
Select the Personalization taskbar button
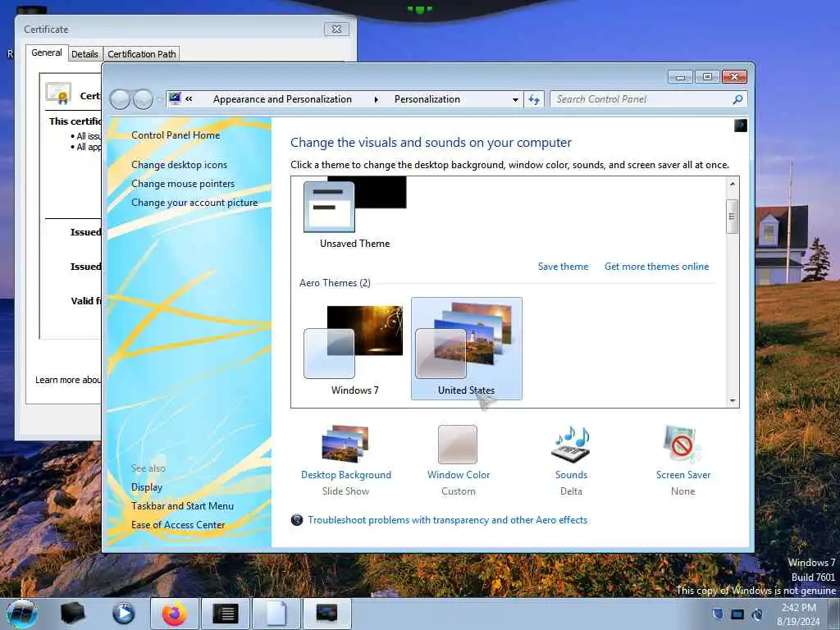tap(326, 614)
